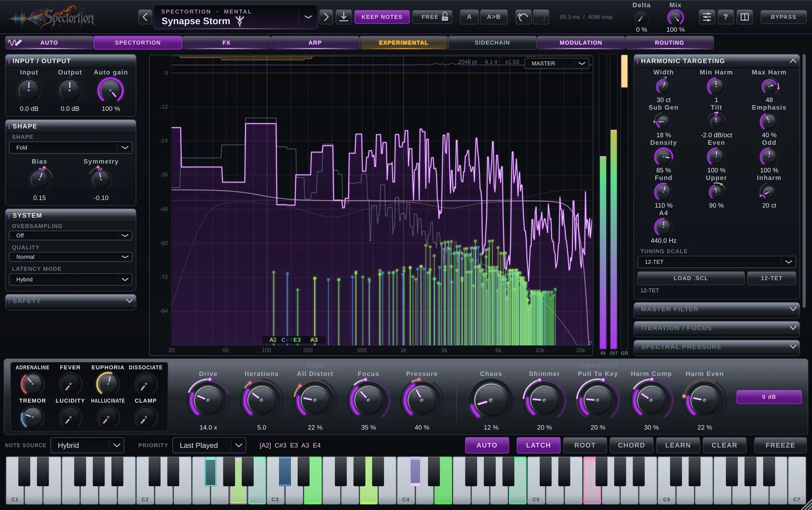Go to the next preset arrow
This screenshot has height=510, width=812.
(x=326, y=17)
